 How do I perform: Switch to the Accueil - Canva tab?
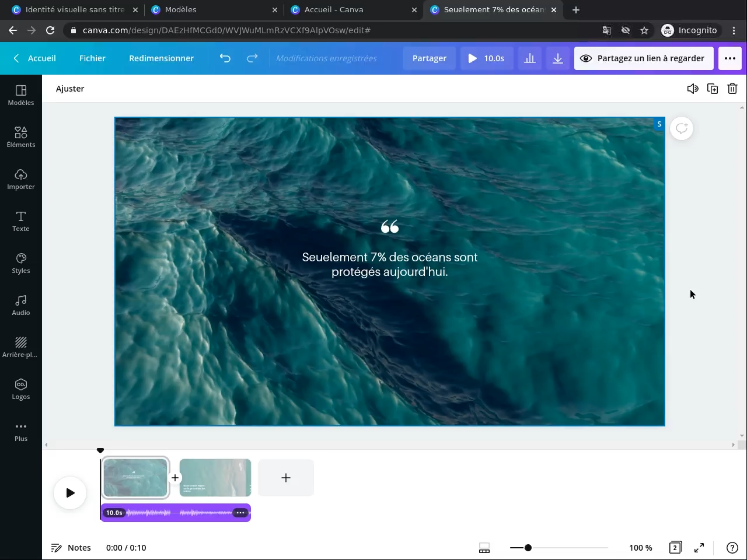coord(353,9)
